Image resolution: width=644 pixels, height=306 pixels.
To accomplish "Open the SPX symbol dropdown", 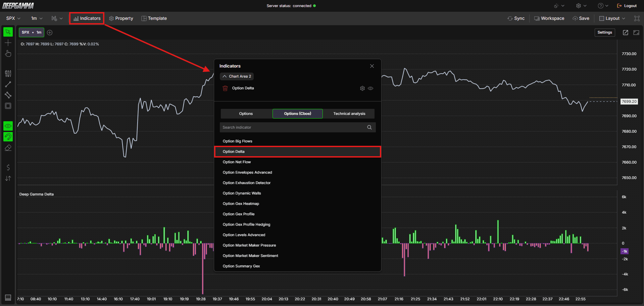I will click(x=13, y=18).
